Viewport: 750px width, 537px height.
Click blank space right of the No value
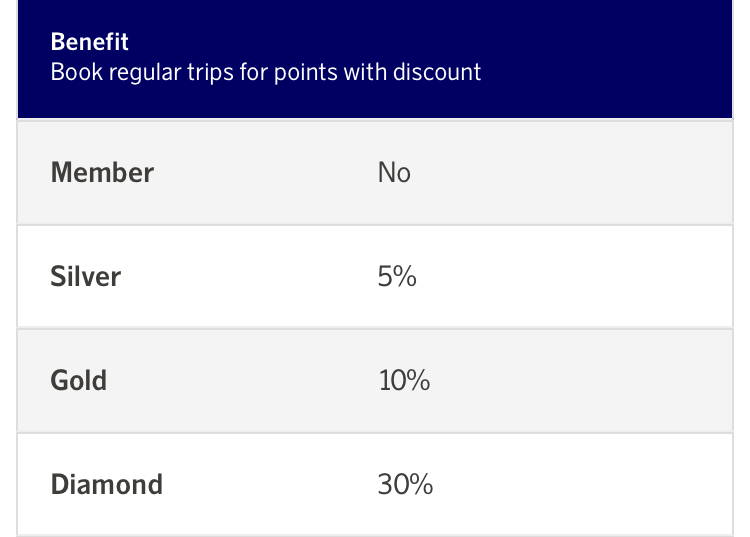[580, 172]
